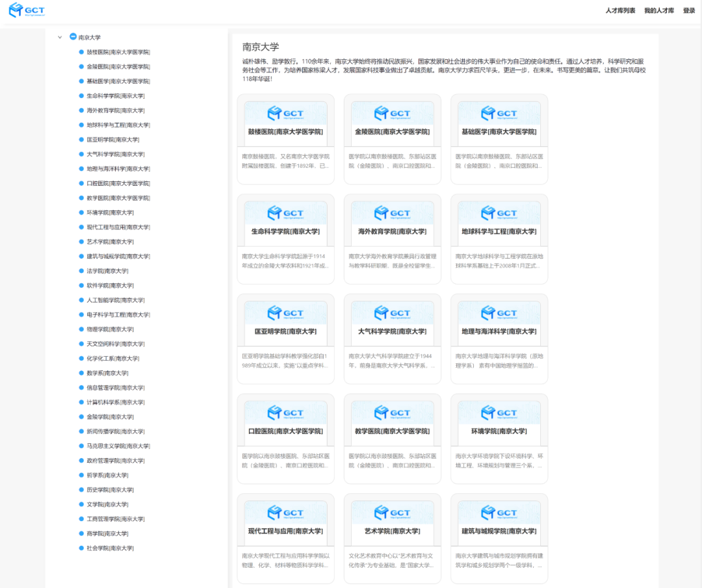The width and height of the screenshot is (702, 588).
Task: Select 马克思主义学院[南京大学] in tree
Action: 118,446
